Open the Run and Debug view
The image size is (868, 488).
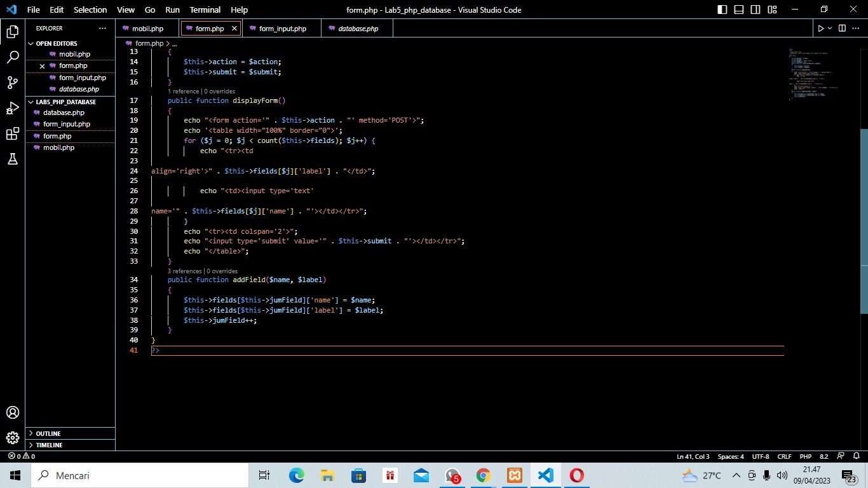[x=12, y=108]
